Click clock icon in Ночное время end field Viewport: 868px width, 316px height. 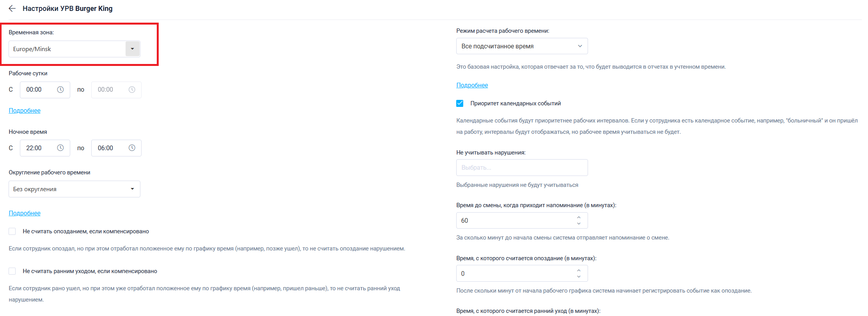pos(132,148)
